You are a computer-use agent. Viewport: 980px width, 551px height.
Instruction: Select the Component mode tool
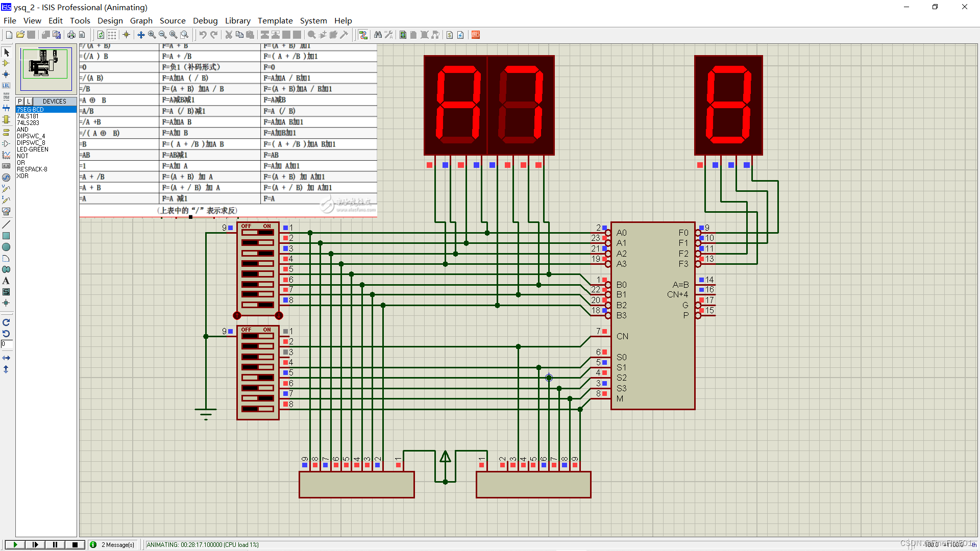click(x=6, y=63)
